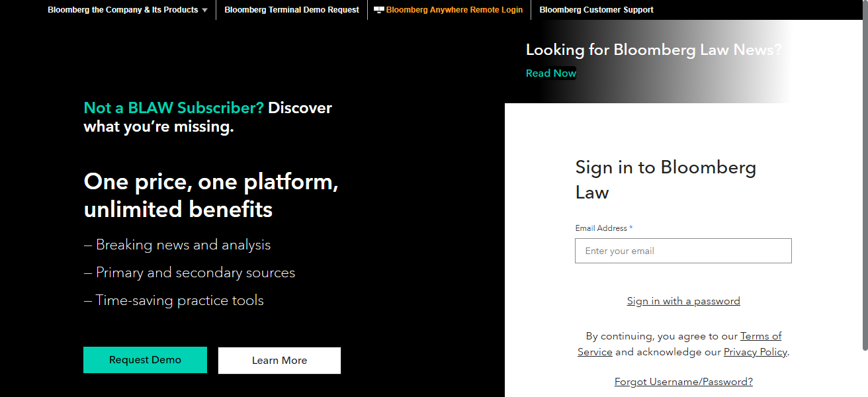The width and height of the screenshot is (868, 397).
Task: Click 'Time-saving practice tools' text
Action: pos(173,300)
